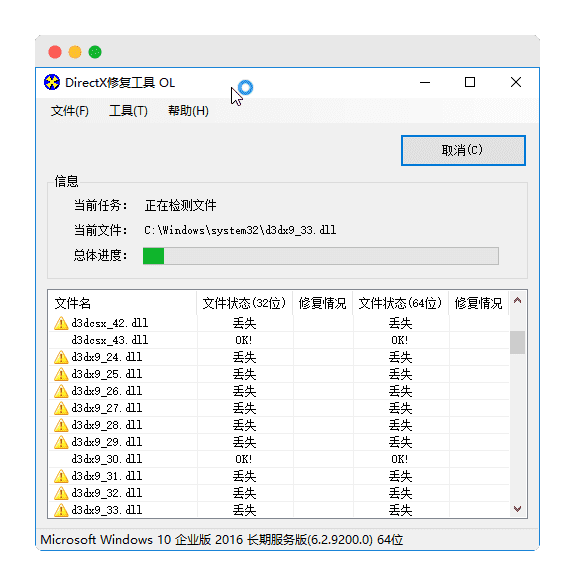Click 64-bit 丢失 status of d3dx9_24.dll

coord(401,357)
